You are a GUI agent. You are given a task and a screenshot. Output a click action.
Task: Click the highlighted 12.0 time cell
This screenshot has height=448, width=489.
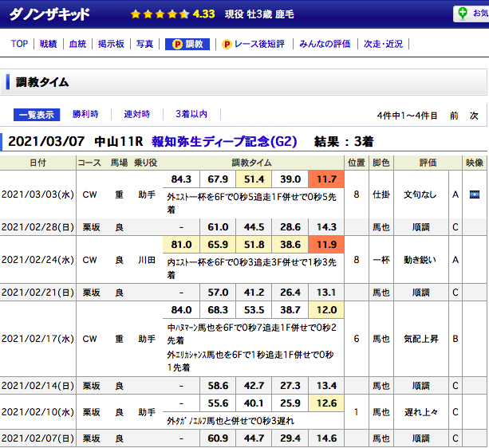pos(326,310)
